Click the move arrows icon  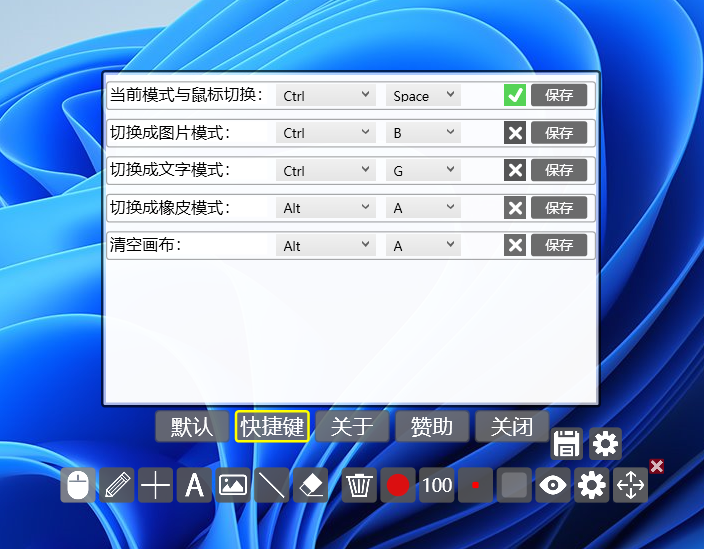coord(630,485)
